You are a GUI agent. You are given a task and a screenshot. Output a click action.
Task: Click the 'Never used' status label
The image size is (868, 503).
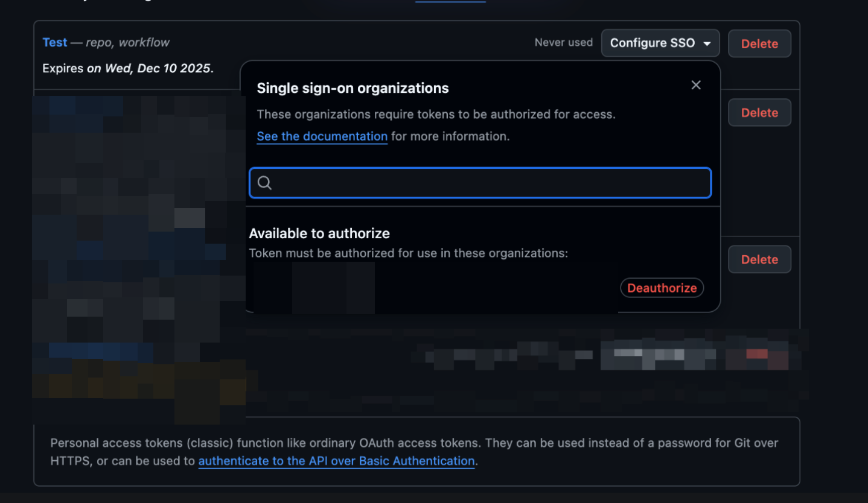pos(563,43)
